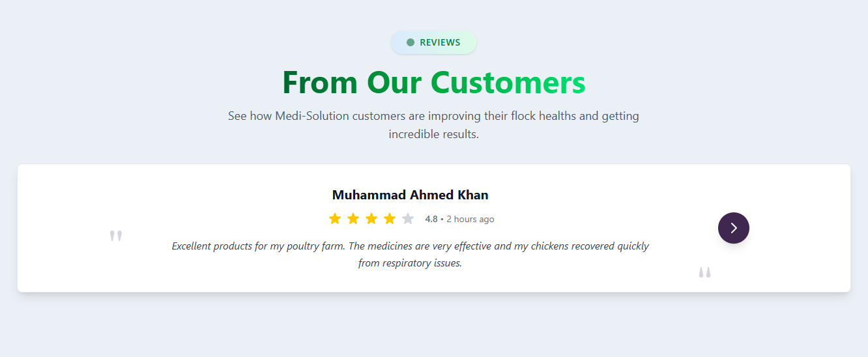Click the word "Customers" in the heading
This screenshot has width=868, height=357.
(x=508, y=83)
